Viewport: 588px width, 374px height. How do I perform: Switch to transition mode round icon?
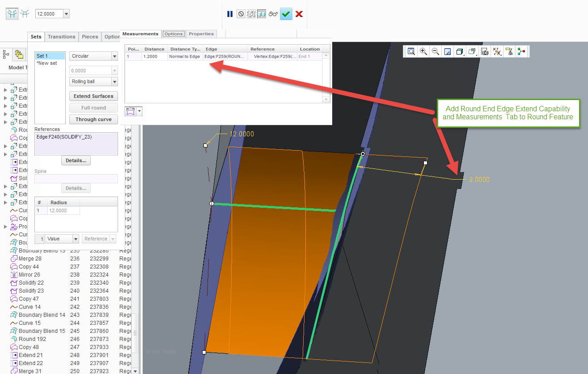(25, 14)
